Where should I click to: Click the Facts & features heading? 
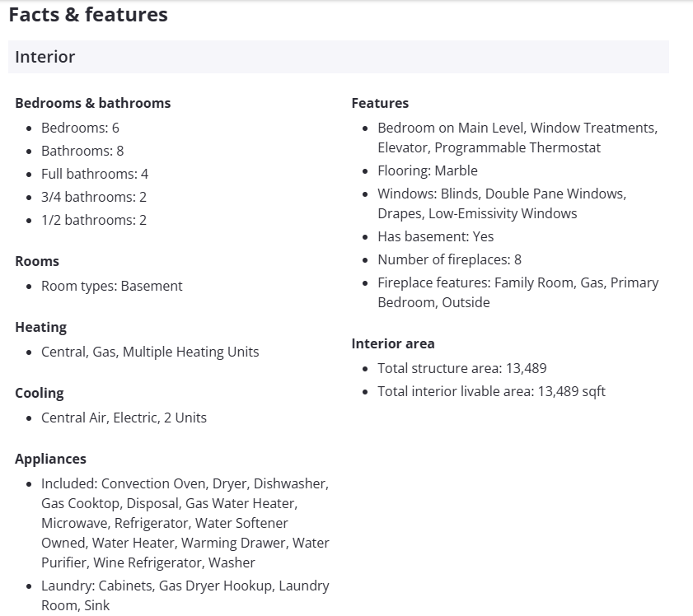[88, 15]
